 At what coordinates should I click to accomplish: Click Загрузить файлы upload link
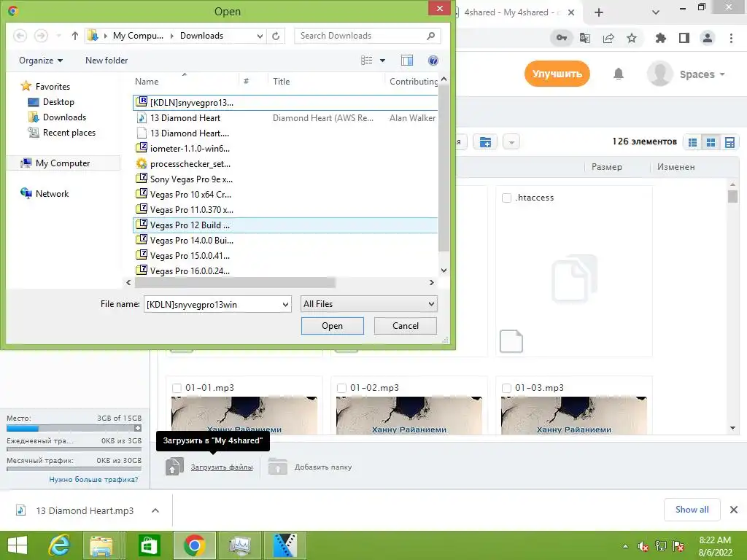tap(222, 467)
